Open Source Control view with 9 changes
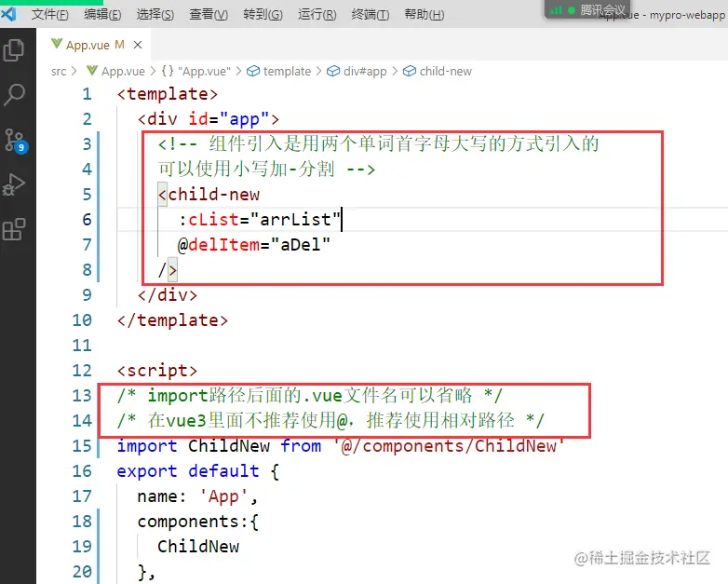Viewport: 728px width, 584px height. click(15, 141)
